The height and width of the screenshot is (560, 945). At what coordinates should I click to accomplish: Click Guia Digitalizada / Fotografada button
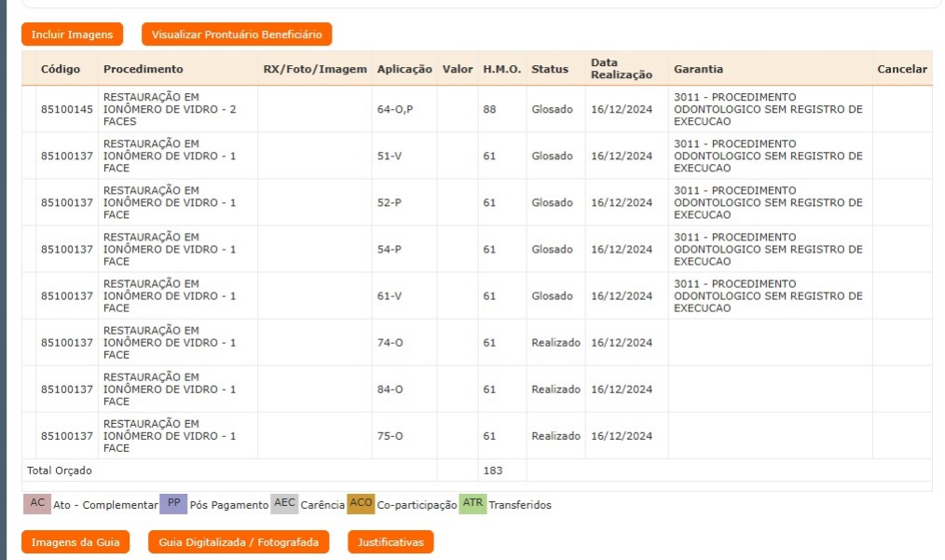239,541
